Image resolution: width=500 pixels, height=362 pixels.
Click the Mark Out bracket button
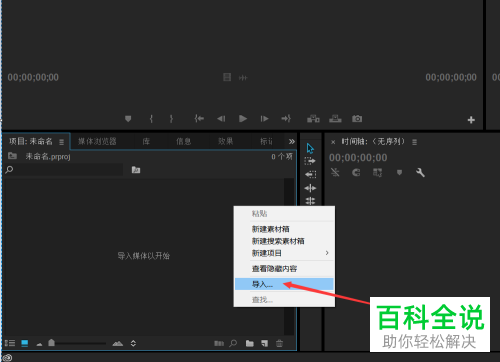[x=171, y=119]
